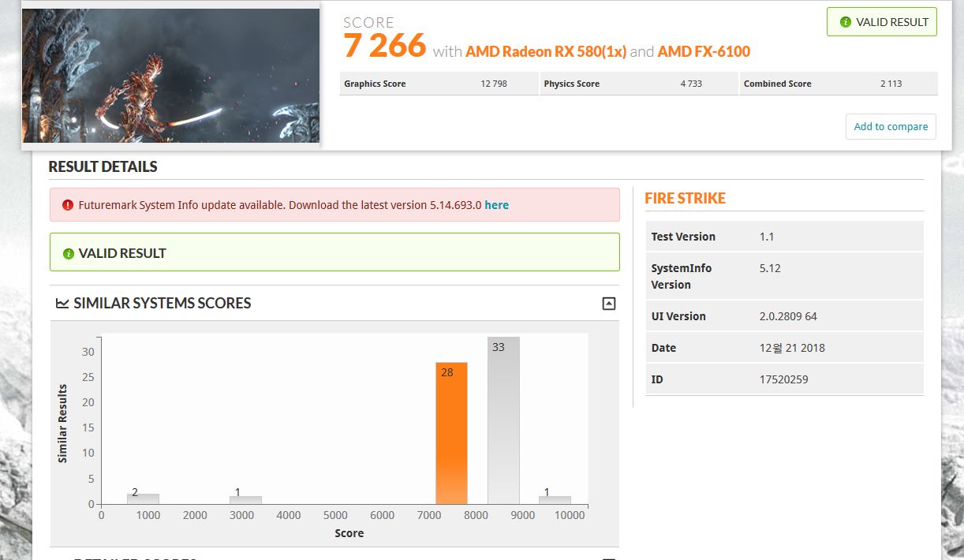Click the Test Version label
This screenshot has height=560, width=964.
683,237
